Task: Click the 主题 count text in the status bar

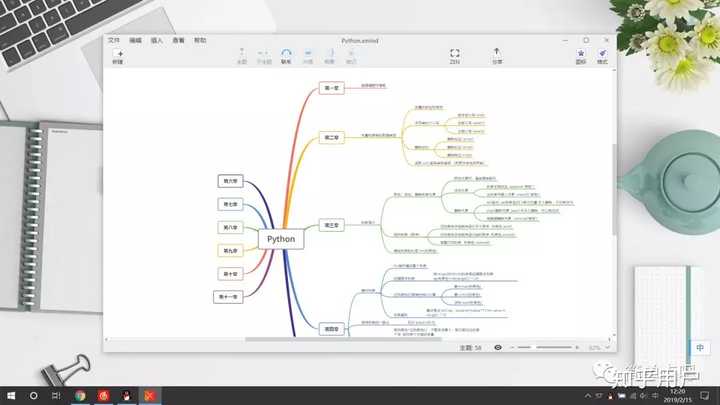Action: pos(470,348)
